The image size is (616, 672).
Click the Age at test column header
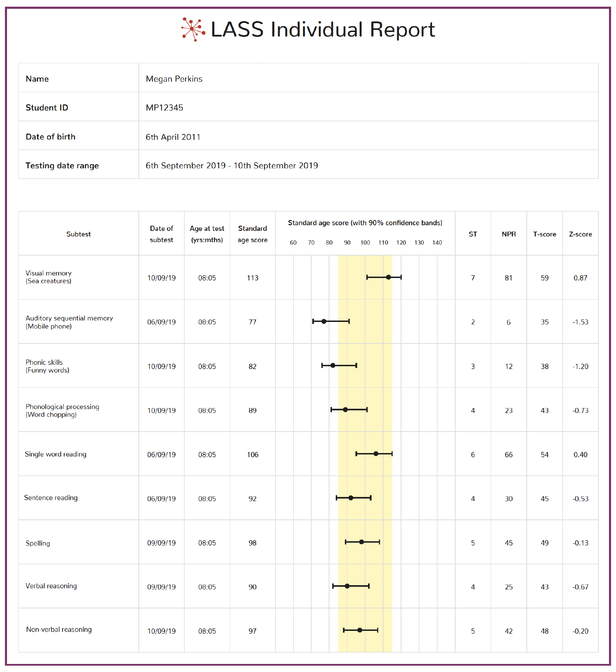click(x=207, y=234)
